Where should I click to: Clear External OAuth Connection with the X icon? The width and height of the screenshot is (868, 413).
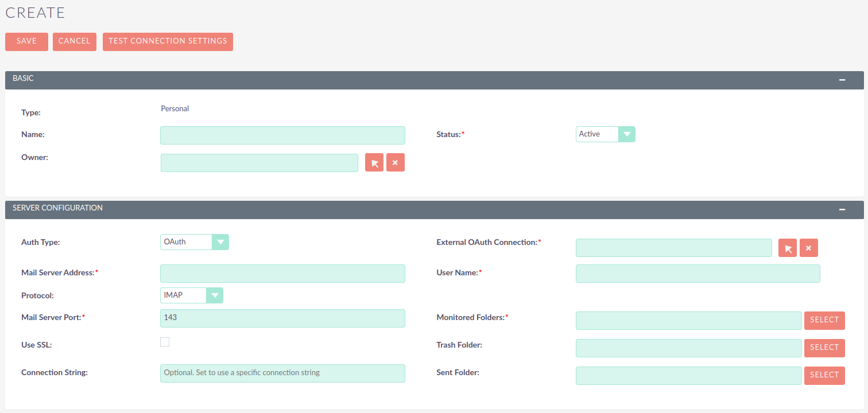[808, 247]
